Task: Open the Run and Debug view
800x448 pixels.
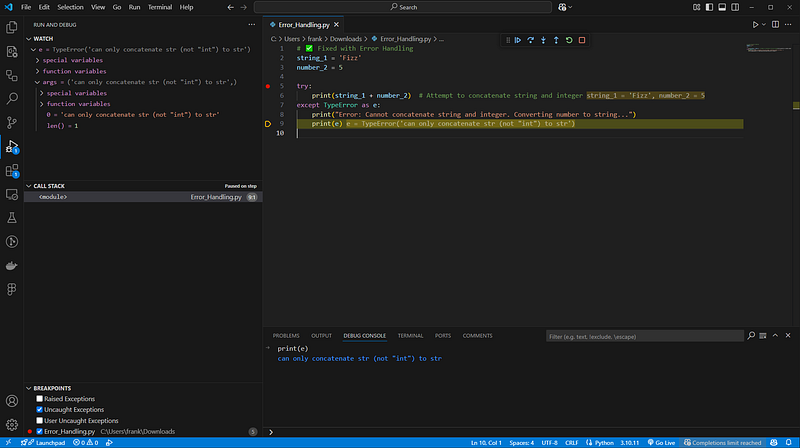Action: pyautogui.click(x=12, y=146)
